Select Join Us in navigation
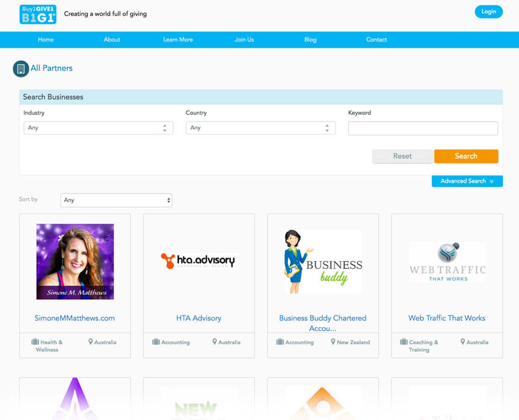519x420 pixels. tap(244, 40)
